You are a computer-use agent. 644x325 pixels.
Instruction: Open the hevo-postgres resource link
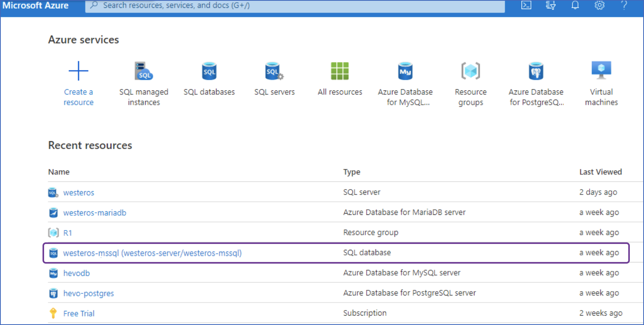click(89, 294)
